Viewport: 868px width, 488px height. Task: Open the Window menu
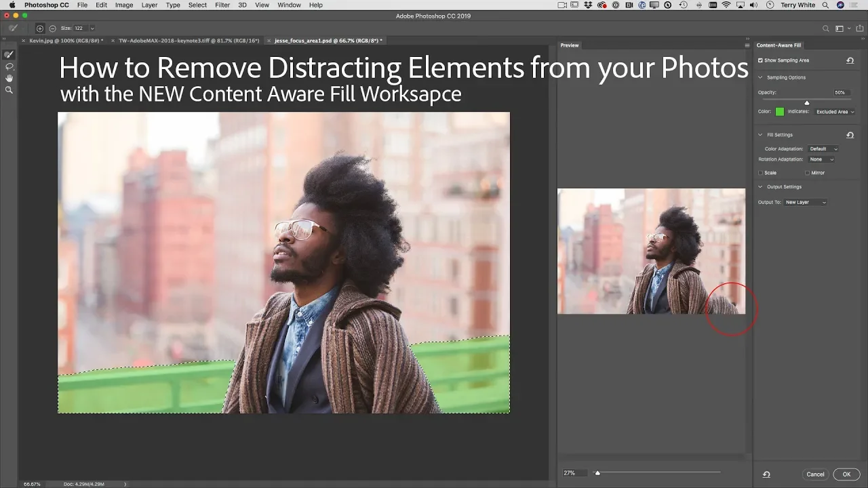[x=289, y=5]
